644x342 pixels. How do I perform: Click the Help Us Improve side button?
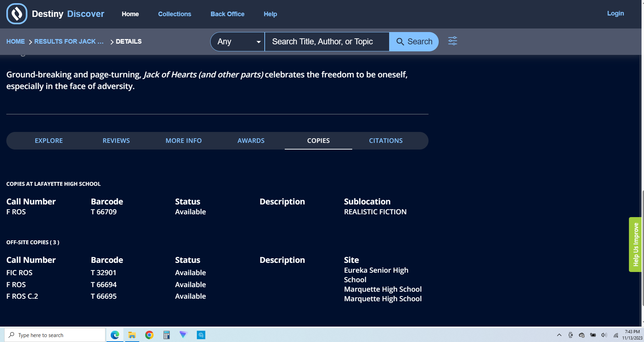point(635,245)
